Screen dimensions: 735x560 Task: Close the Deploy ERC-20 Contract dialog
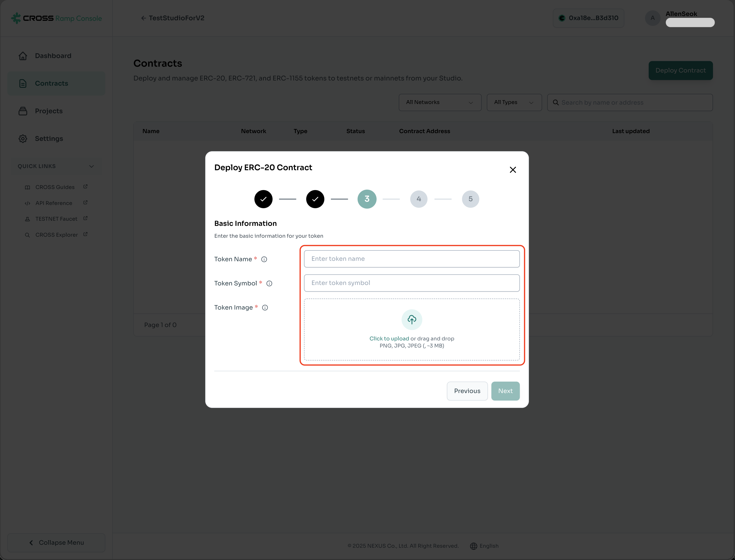[513, 170]
